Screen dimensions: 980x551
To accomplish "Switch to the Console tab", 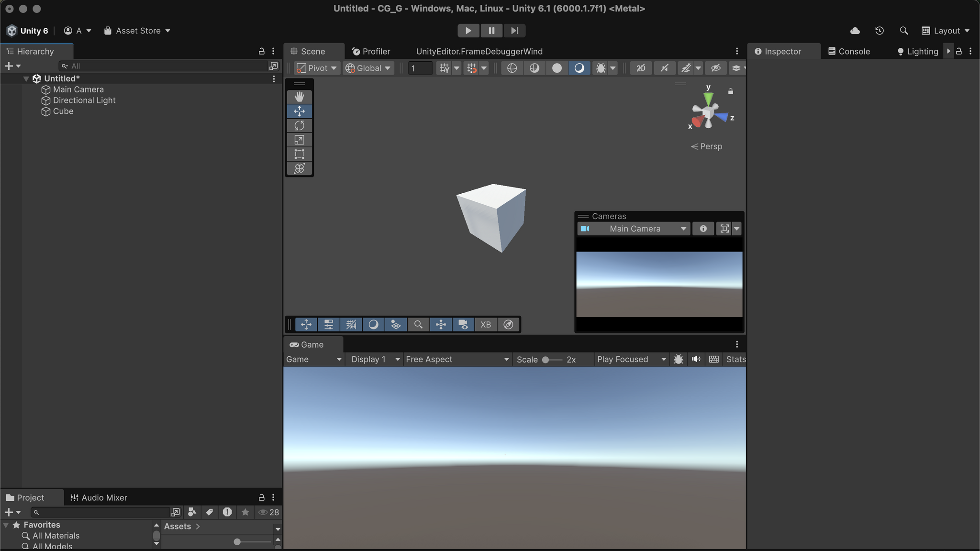I will click(849, 51).
